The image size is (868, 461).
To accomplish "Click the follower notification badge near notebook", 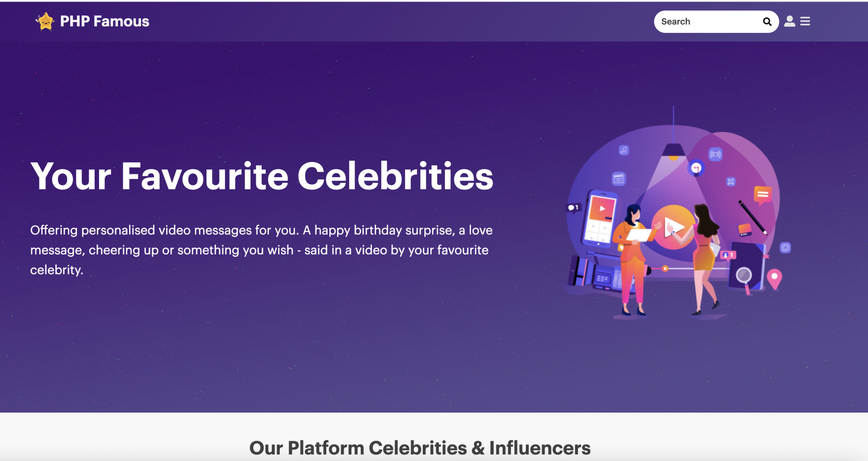I will click(x=728, y=255).
